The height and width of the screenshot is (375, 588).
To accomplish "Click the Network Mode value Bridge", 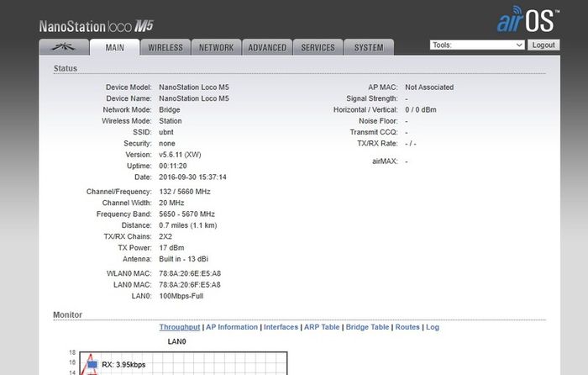I will tap(170, 109).
